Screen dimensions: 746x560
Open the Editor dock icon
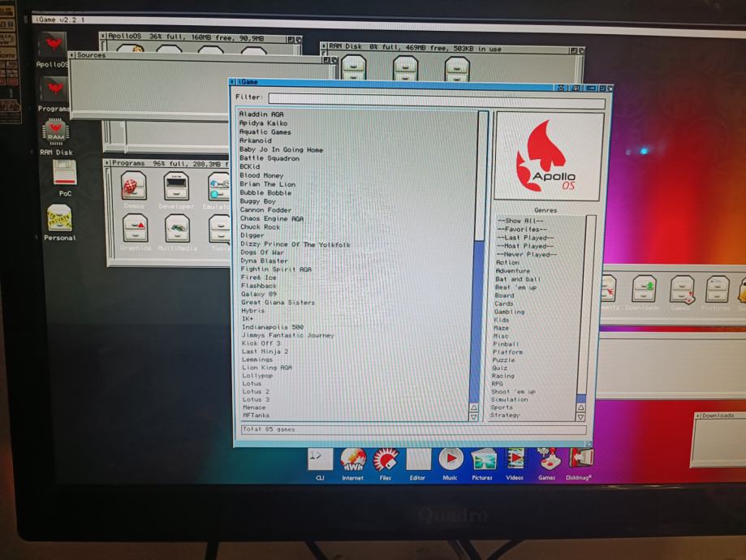point(418,460)
